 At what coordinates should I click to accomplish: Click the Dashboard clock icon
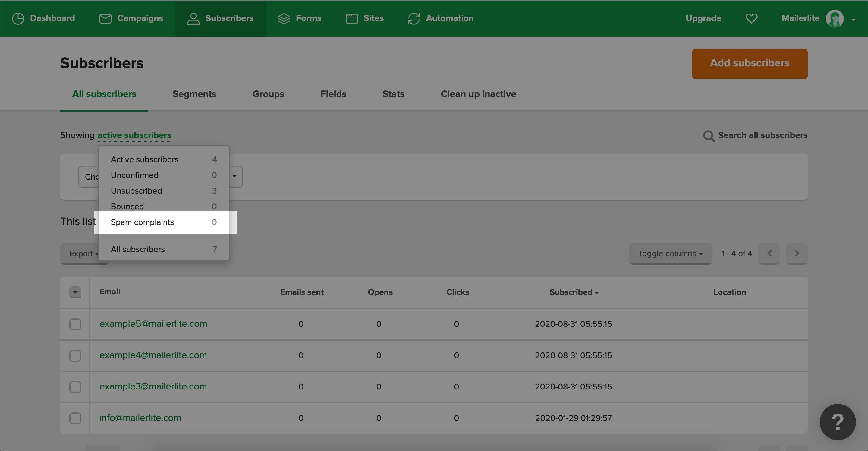tap(18, 18)
